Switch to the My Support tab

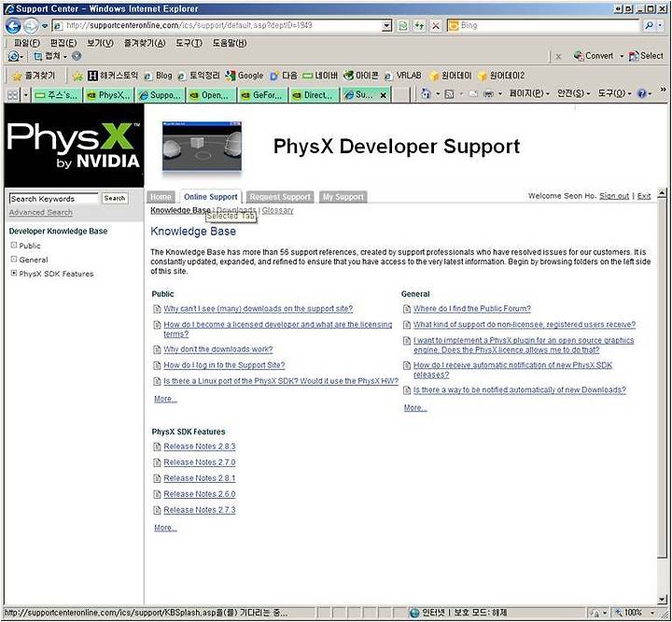343,197
